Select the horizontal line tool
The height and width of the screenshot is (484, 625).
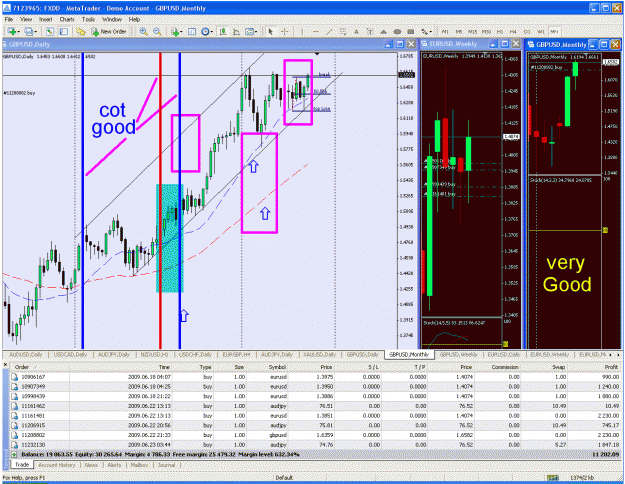pos(316,31)
